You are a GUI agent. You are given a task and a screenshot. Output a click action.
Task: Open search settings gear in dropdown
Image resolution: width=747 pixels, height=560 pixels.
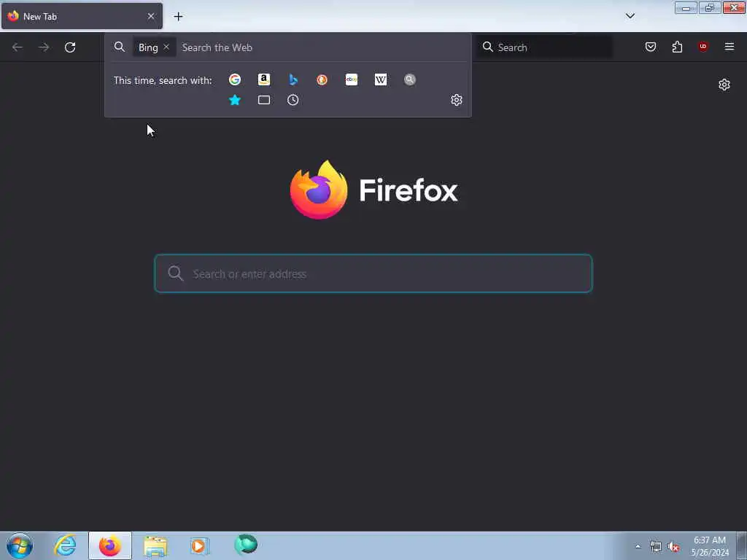457,100
